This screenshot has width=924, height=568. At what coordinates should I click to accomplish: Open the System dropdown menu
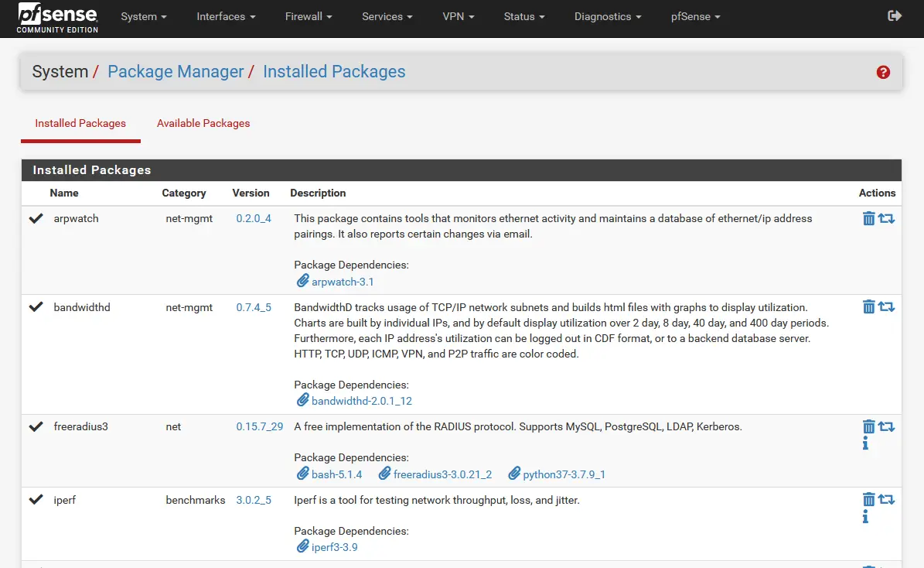pyautogui.click(x=144, y=16)
